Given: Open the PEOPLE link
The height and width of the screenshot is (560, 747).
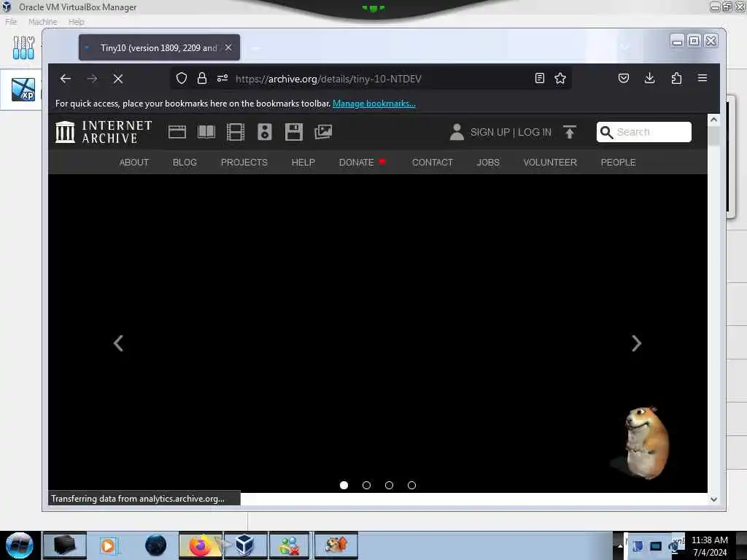Looking at the screenshot, I should coord(619,163).
